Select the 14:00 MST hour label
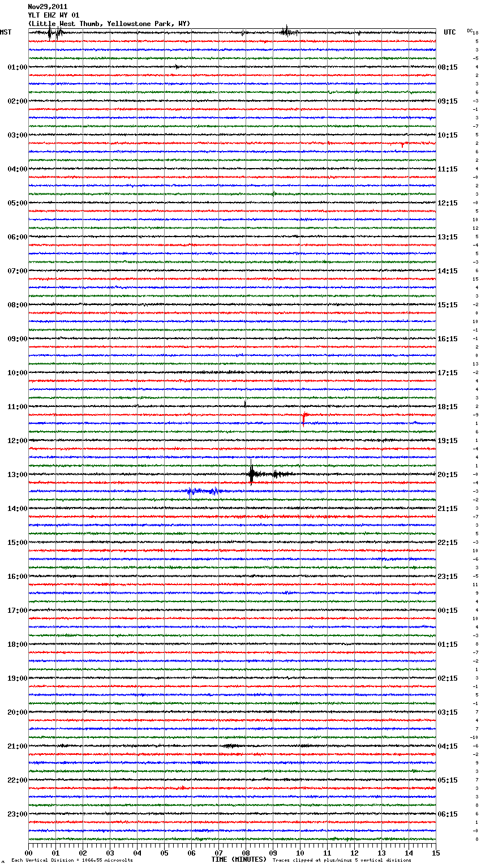The image size is (481, 868). point(18,509)
